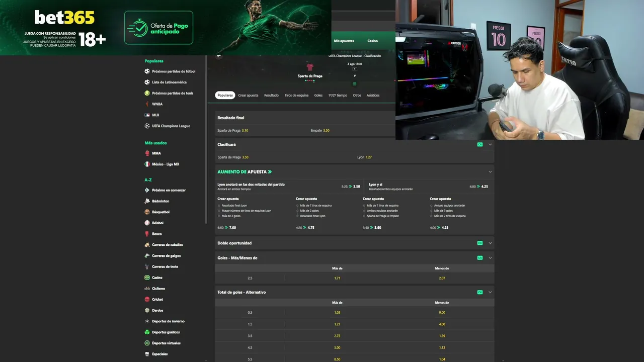
Task: Click the Ciclismo bicycle icon
Action: [x=147, y=289]
